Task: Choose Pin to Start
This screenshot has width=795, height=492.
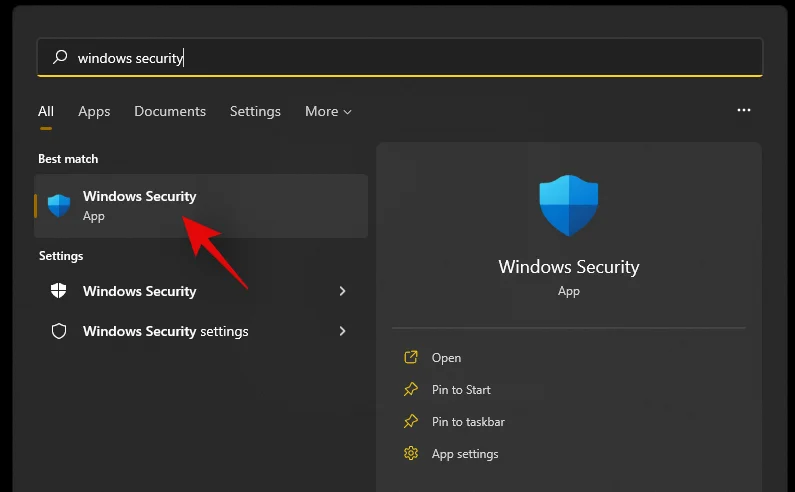Action: coord(461,390)
